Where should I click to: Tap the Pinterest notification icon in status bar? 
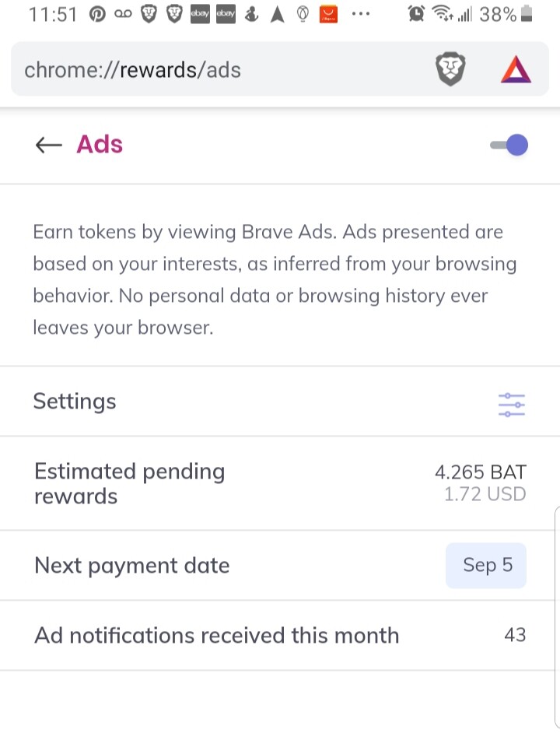click(x=97, y=14)
